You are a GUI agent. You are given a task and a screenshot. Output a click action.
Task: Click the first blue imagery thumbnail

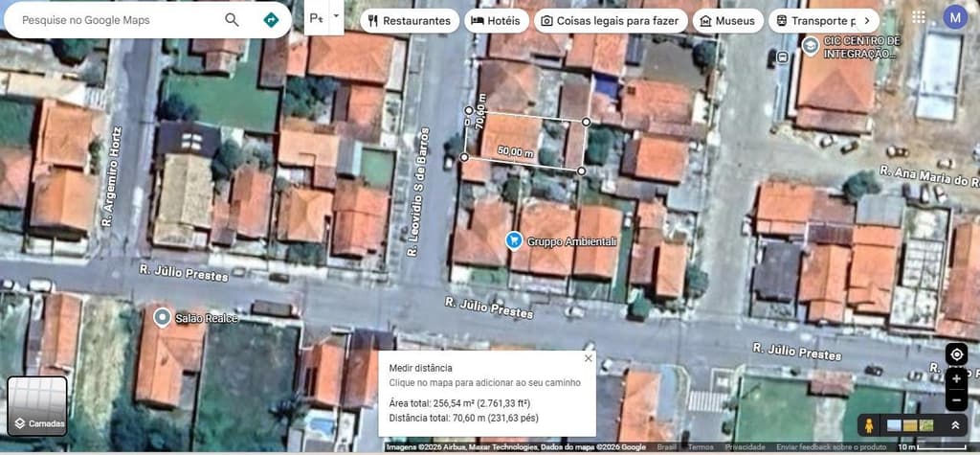[x=895, y=425]
